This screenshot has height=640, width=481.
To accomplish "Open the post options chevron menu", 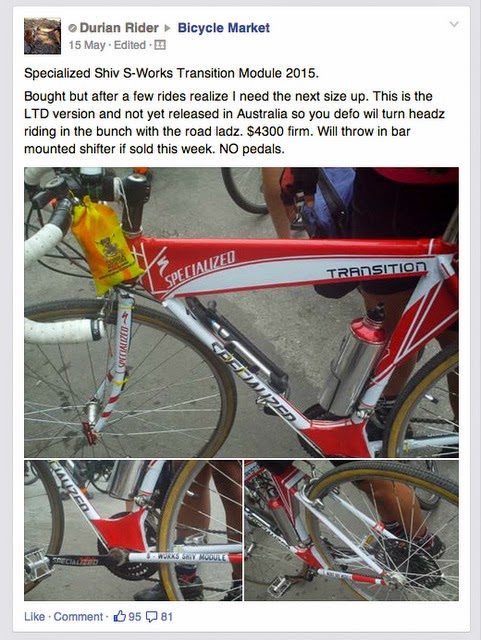I will click(454, 24).
